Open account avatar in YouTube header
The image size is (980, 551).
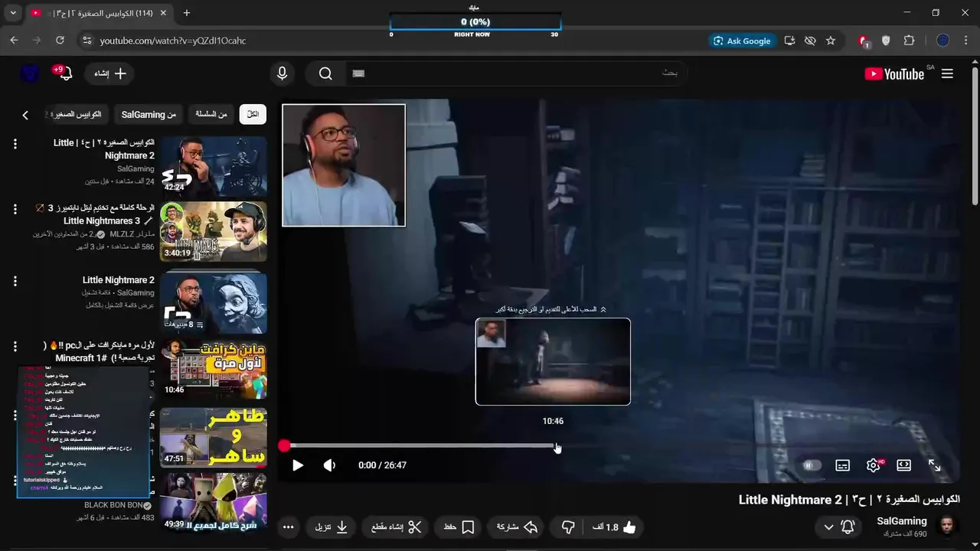click(x=30, y=73)
